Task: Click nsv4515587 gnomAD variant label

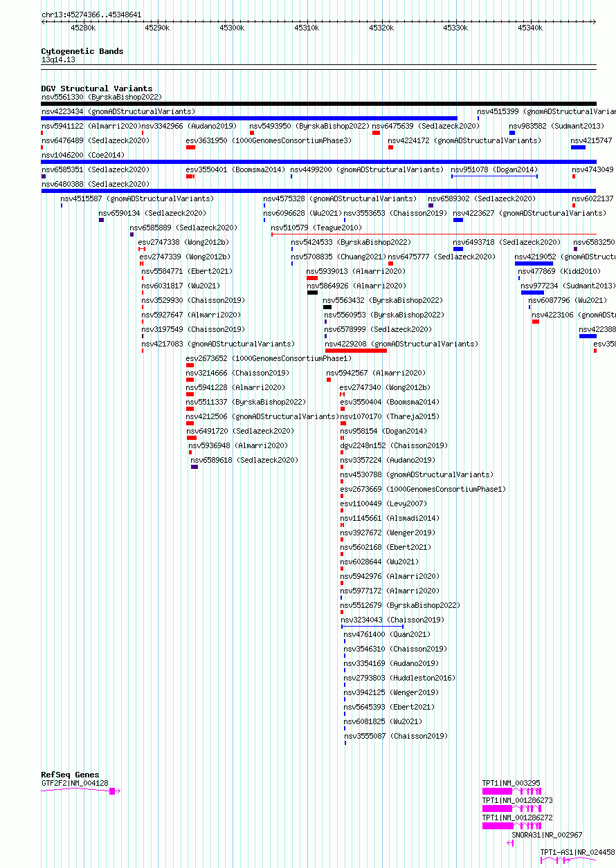Action: pos(137,198)
